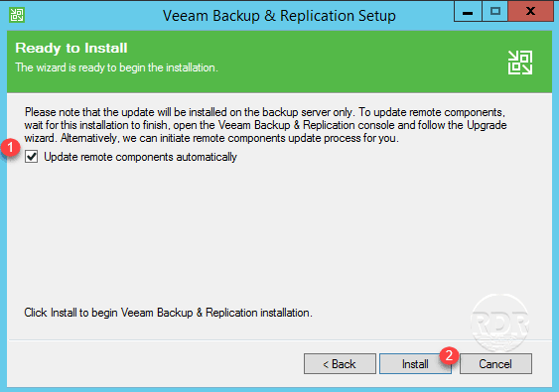Click the RDR watermark logo
559x392 pixels.
coord(499,323)
